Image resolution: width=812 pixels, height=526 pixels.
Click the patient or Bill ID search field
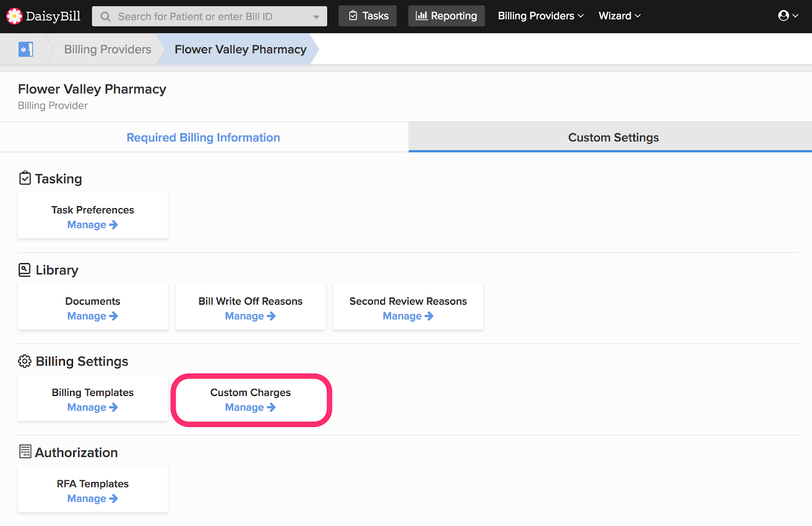coord(210,16)
